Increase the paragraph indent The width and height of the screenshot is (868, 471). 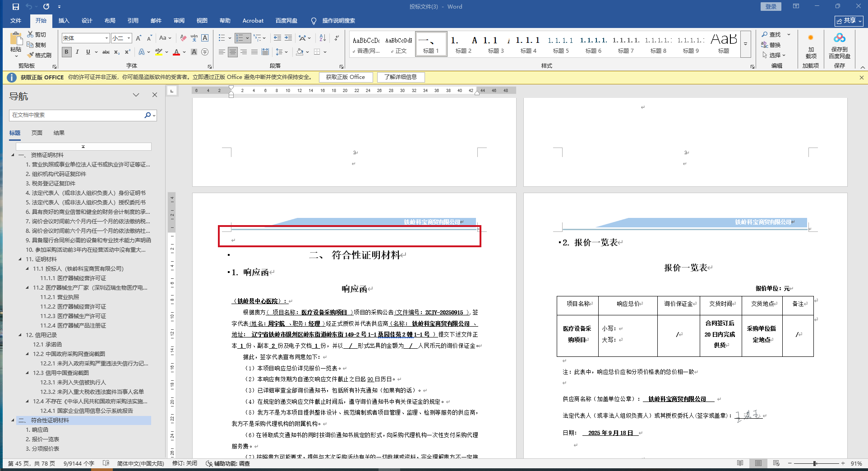tap(288, 38)
